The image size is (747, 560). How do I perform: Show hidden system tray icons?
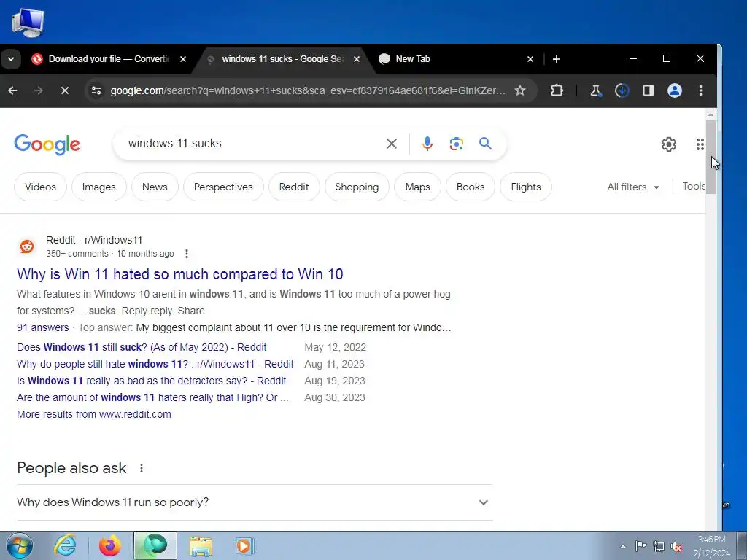623,546
